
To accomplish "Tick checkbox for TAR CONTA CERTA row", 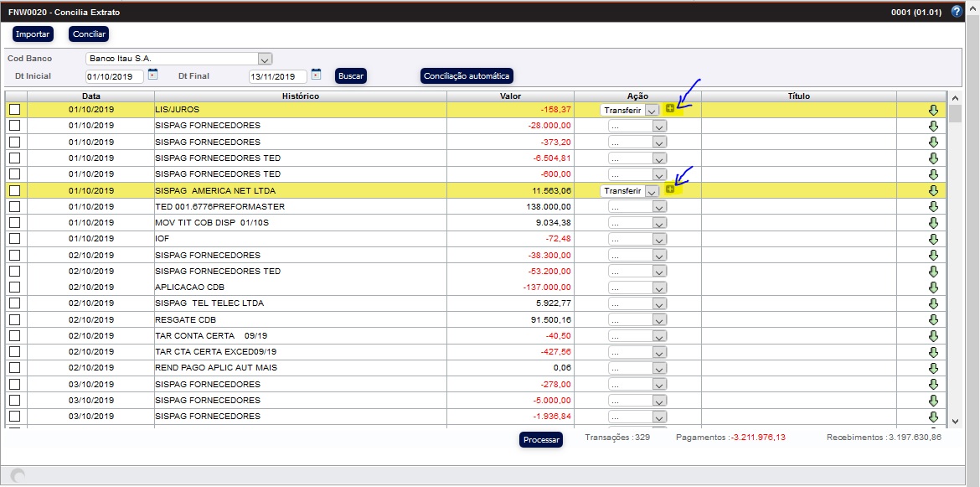I will [x=14, y=335].
